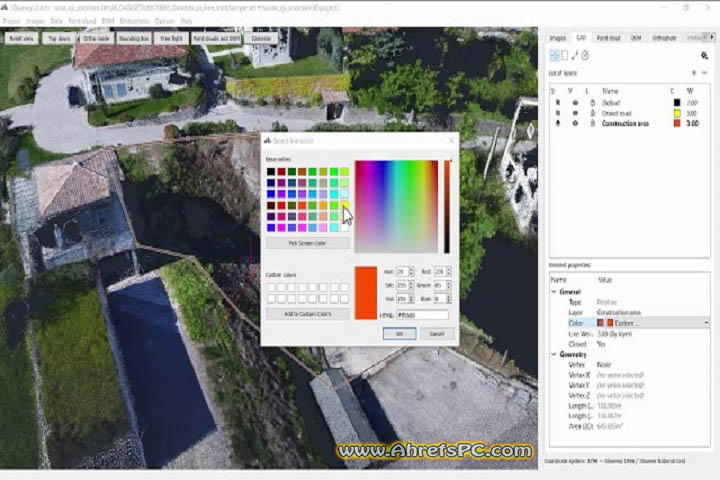The image size is (720, 480).
Task: Confirm color with OK button
Action: [x=399, y=333]
